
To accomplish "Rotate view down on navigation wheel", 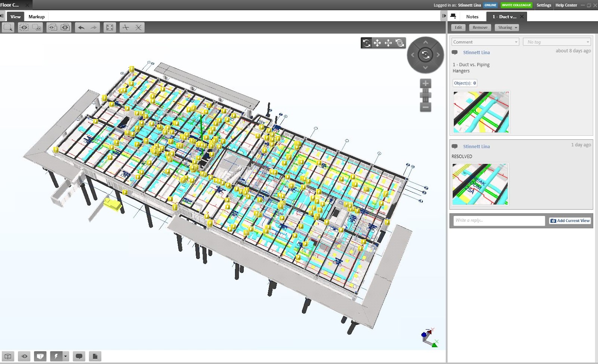I will [x=425, y=68].
